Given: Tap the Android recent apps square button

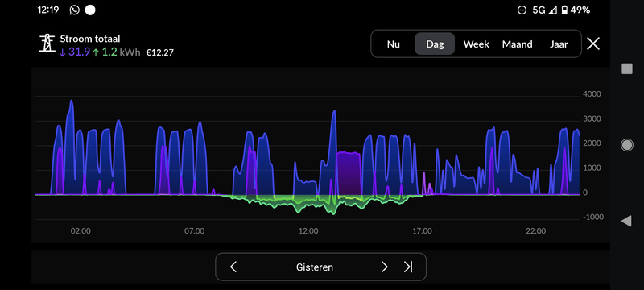Looking at the screenshot, I should pos(627,68).
